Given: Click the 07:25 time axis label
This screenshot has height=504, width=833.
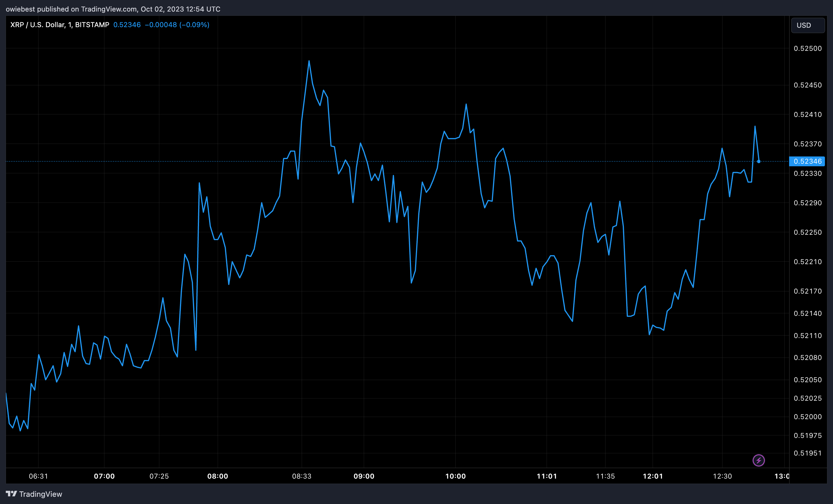Looking at the screenshot, I should (159, 476).
